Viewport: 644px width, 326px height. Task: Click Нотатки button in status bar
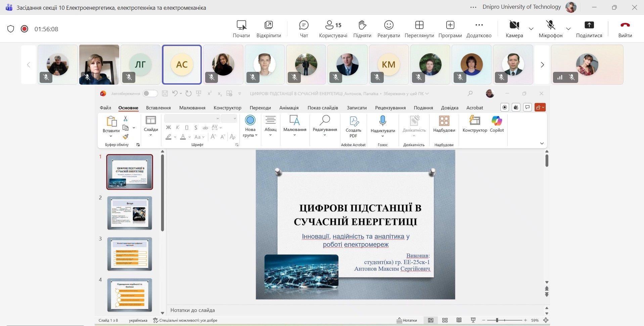pos(407,320)
